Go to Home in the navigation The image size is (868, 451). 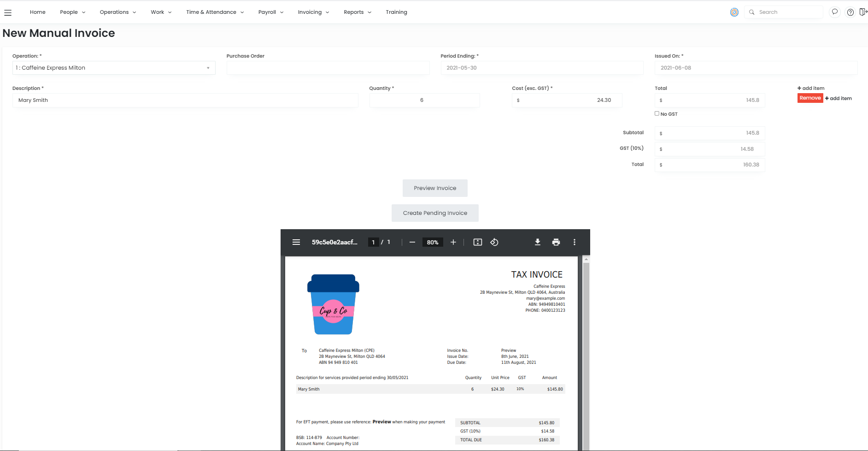pyautogui.click(x=38, y=12)
